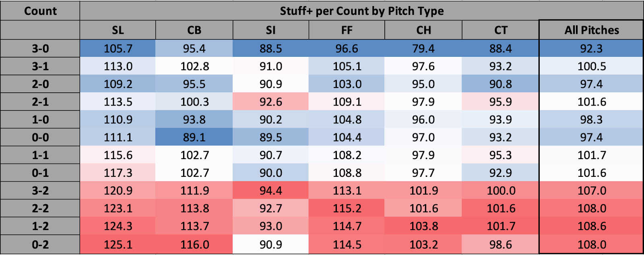Select the 3-0 count row label
Screen dimensions: 644x255
[40, 49]
